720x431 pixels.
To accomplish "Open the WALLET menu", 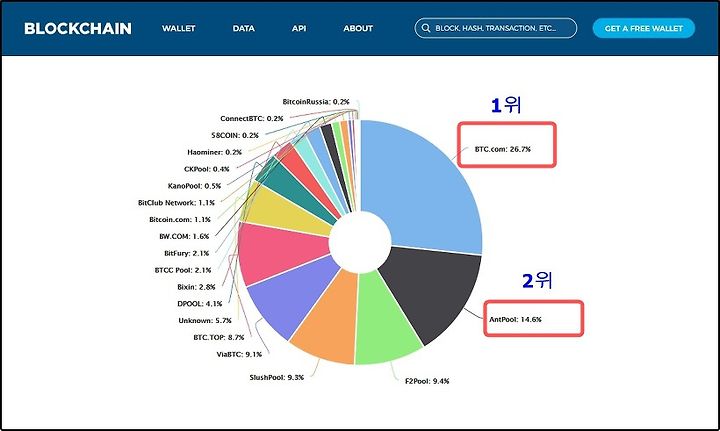I will point(179,28).
